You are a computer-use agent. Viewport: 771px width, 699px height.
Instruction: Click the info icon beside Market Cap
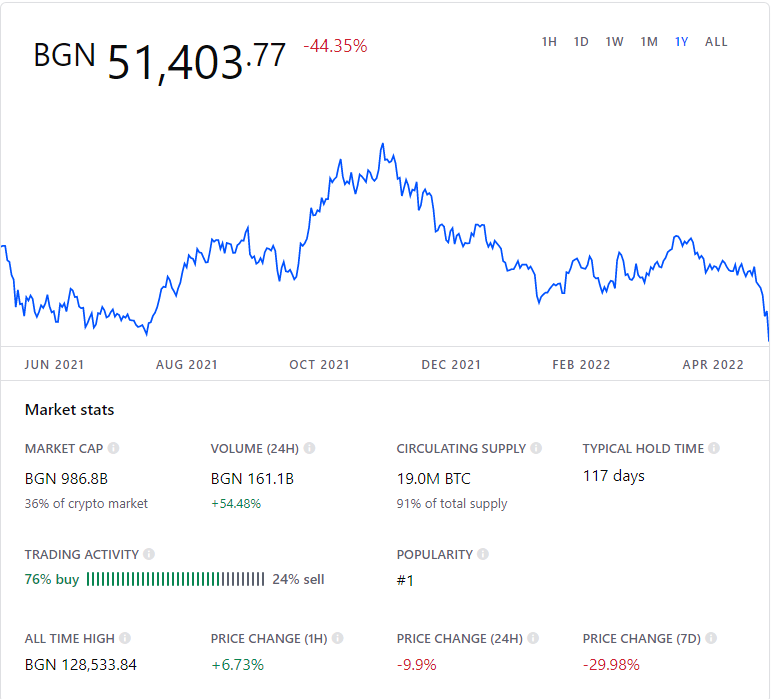113,448
